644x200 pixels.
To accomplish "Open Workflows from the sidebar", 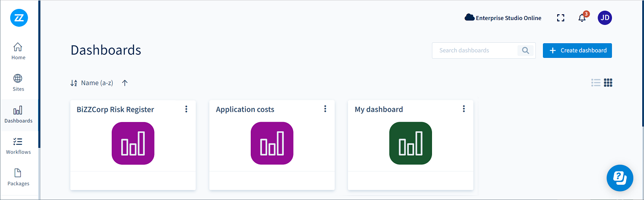I will coord(18,146).
